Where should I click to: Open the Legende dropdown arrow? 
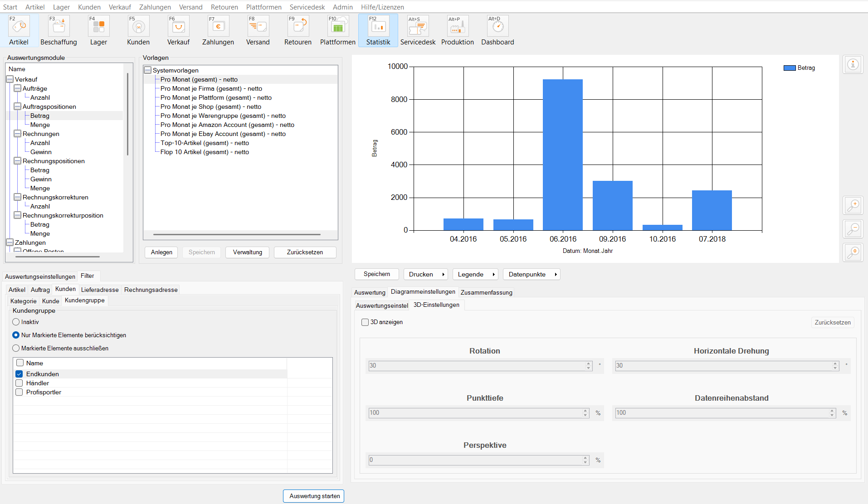click(493, 274)
